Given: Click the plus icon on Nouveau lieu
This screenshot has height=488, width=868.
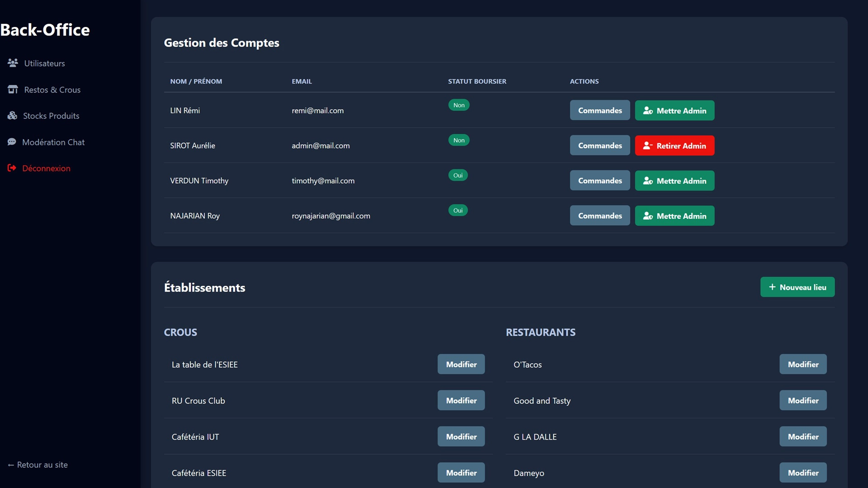Looking at the screenshot, I should tap(772, 287).
